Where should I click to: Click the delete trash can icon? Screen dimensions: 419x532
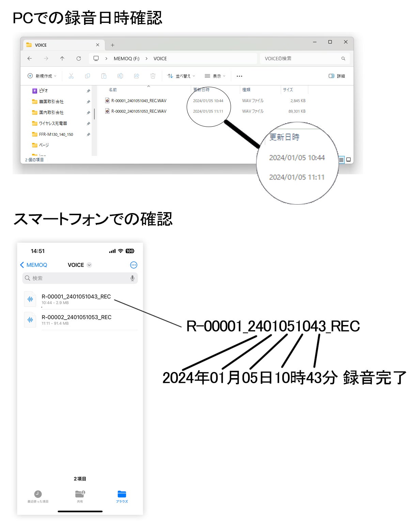pyautogui.click(x=153, y=76)
